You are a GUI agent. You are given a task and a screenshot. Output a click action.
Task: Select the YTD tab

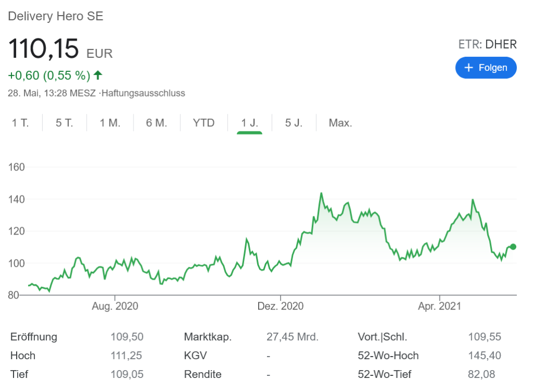pos(203,123)
